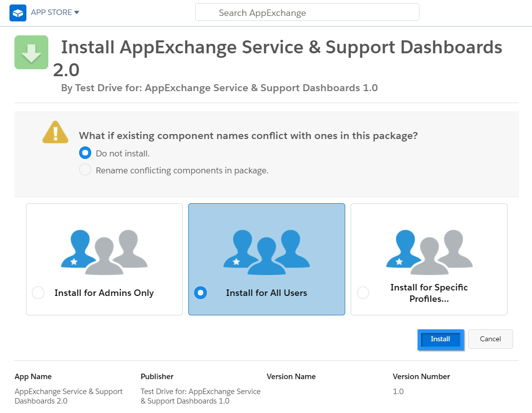Select the Install for All Users radio

pos(201,292)
